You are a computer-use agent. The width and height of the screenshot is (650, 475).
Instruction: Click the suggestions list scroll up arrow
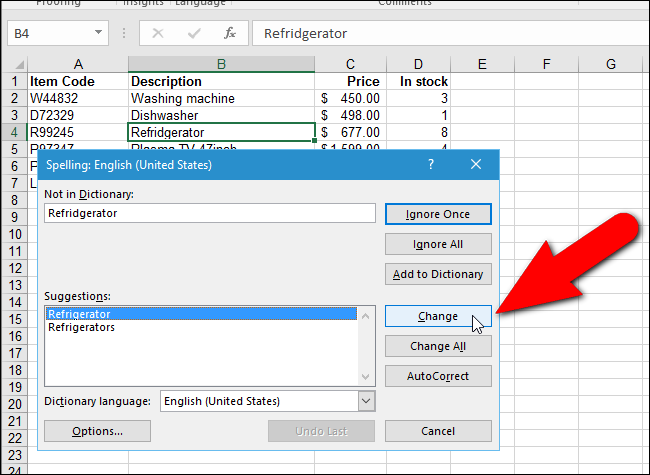point(366,317)
